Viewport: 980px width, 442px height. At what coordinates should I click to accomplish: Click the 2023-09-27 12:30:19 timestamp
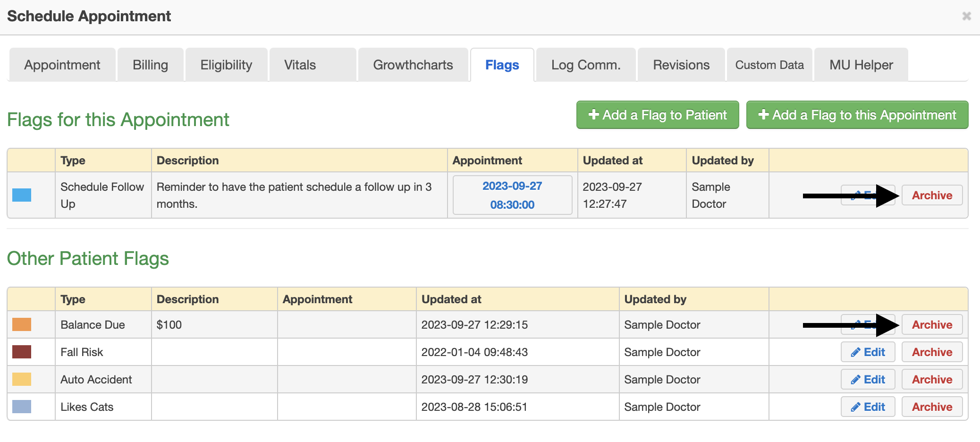pos(474,379)
